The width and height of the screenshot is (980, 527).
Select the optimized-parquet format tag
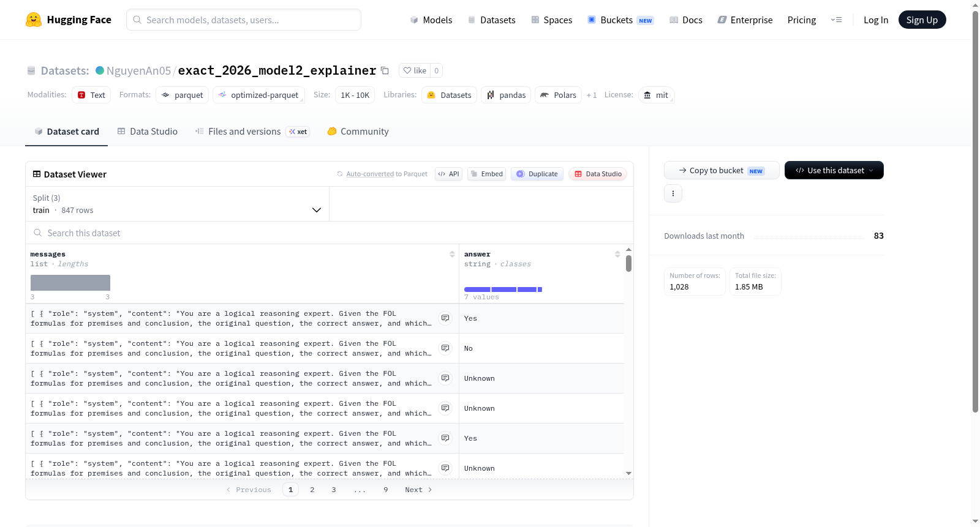click(x=258, y=95)
